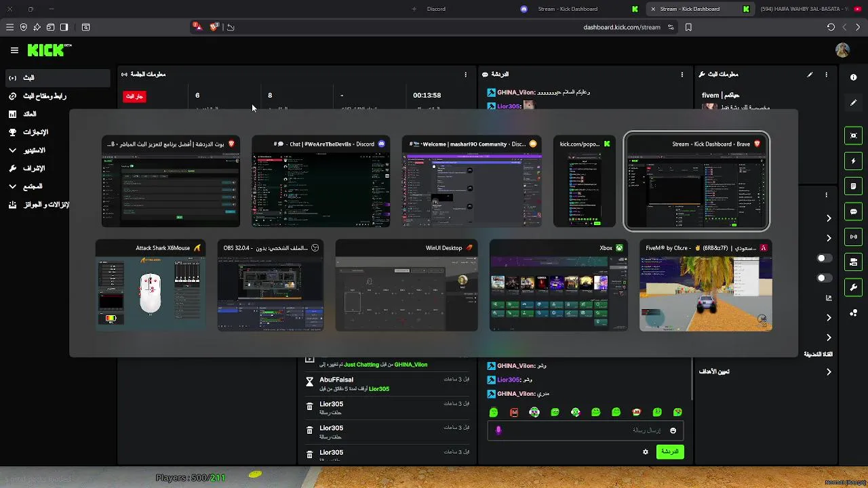Image resolution: width=868 pixels, height=488 pixels.
Task: Click the three dots icon at sidebar bottom
Action: tap(853, 312)
